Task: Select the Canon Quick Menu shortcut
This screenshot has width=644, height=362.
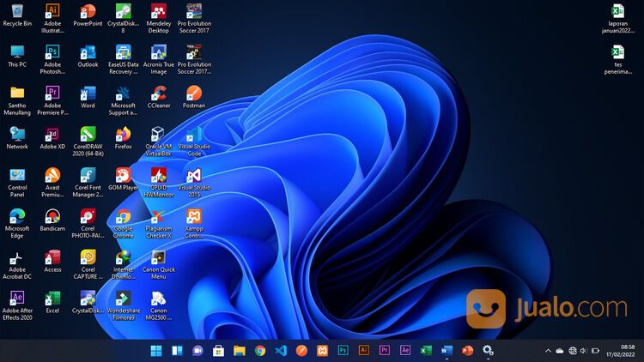Action: [159, 265]
